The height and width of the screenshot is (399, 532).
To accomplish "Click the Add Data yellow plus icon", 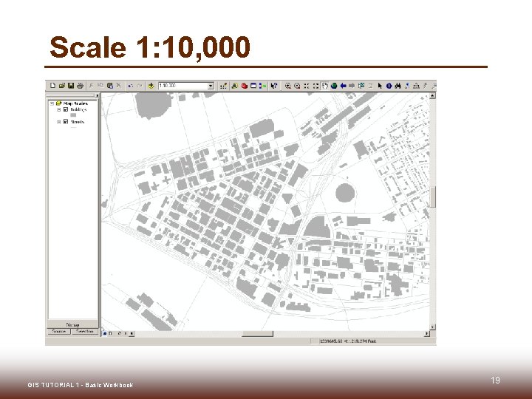I will point(151,86).
